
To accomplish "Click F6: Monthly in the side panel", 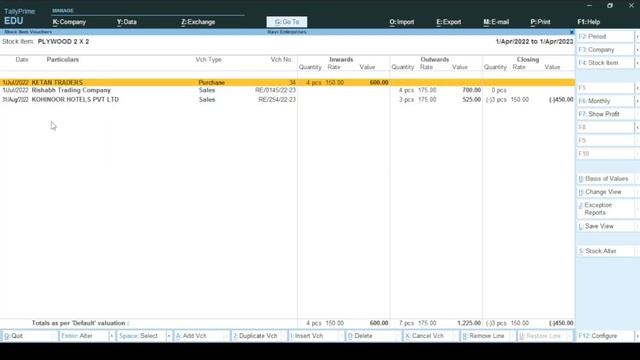I will click(605, 101).
